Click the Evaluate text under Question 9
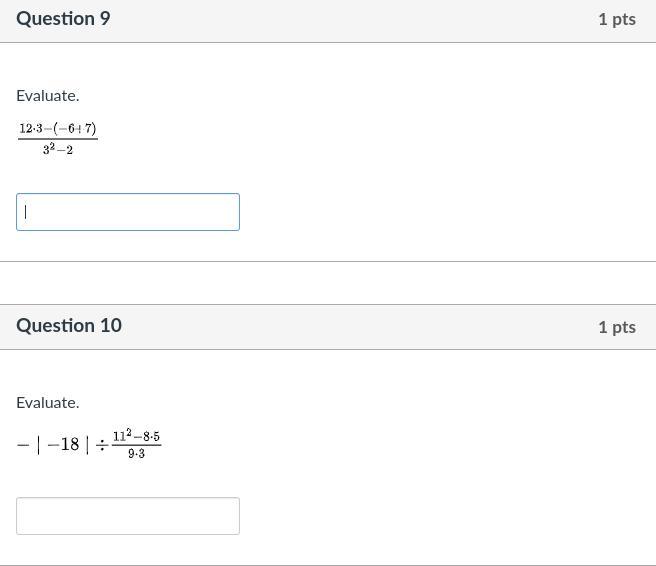The height and width of the screenshot is (566, 656). (47, 96)
